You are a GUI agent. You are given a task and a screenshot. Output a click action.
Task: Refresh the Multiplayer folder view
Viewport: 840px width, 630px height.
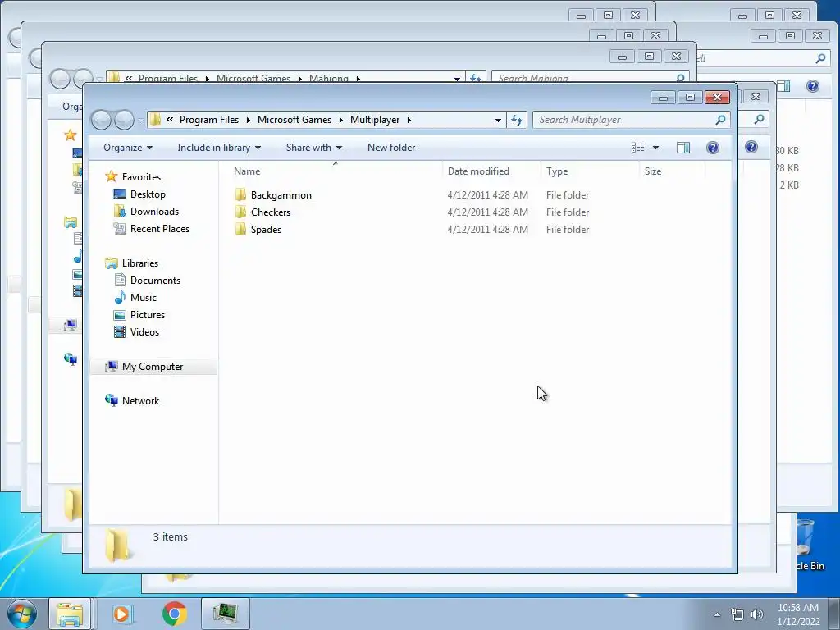click(517, 120)
